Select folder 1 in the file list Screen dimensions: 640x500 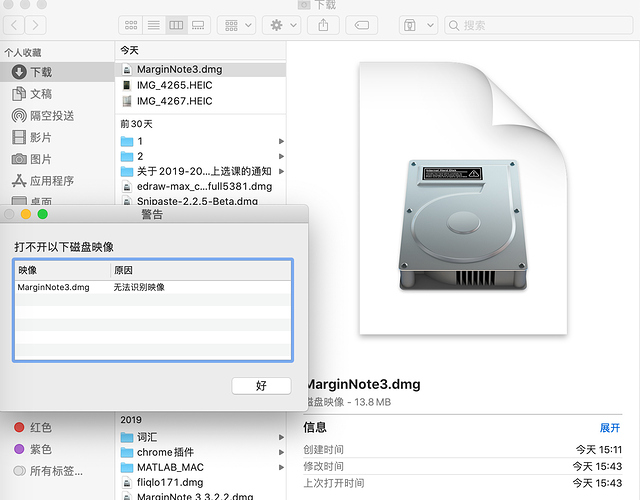200,141
